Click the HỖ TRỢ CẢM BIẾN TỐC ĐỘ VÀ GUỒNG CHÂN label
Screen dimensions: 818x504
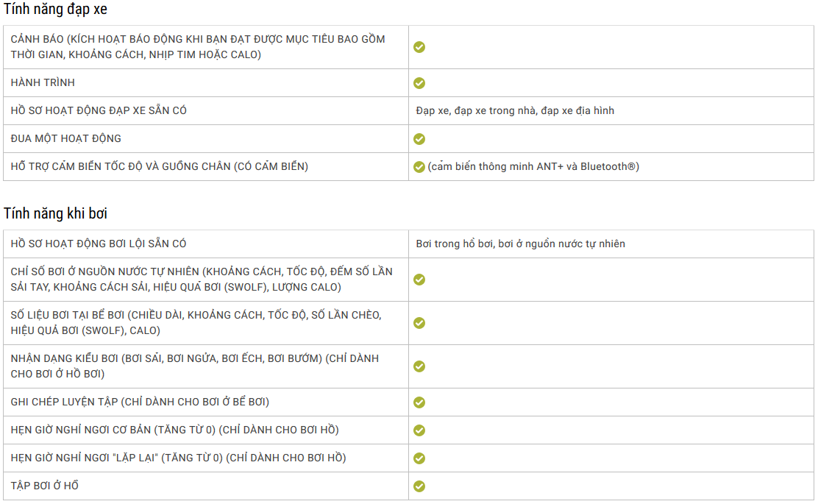click(x=159, y=166)
